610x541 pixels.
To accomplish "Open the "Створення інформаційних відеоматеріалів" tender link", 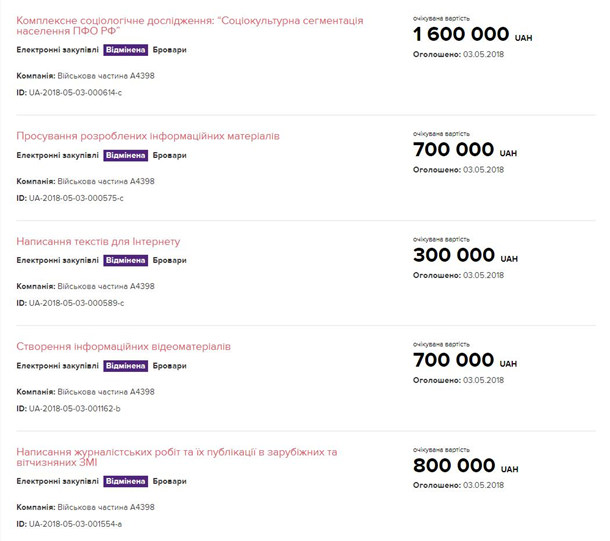I will pos(123,347).
